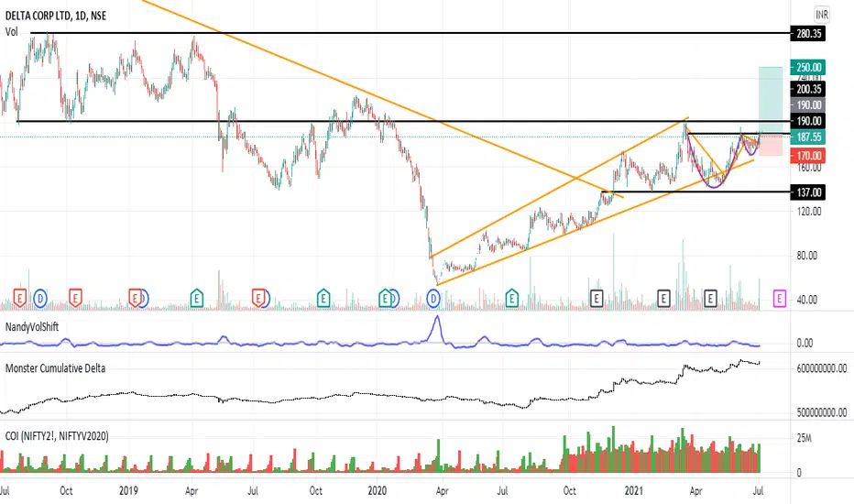Viewport: 854px width, 504px height.
Task: Open the green E earnings marker near Jul 2020
Action: click(x=511, y=298)
